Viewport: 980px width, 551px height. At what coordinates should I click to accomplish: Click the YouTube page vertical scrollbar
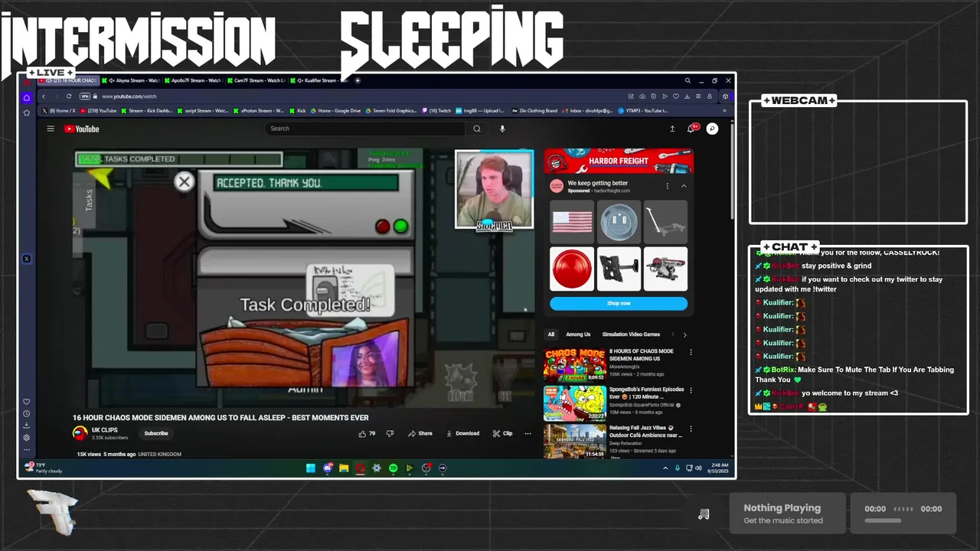(x=732, y=172)
